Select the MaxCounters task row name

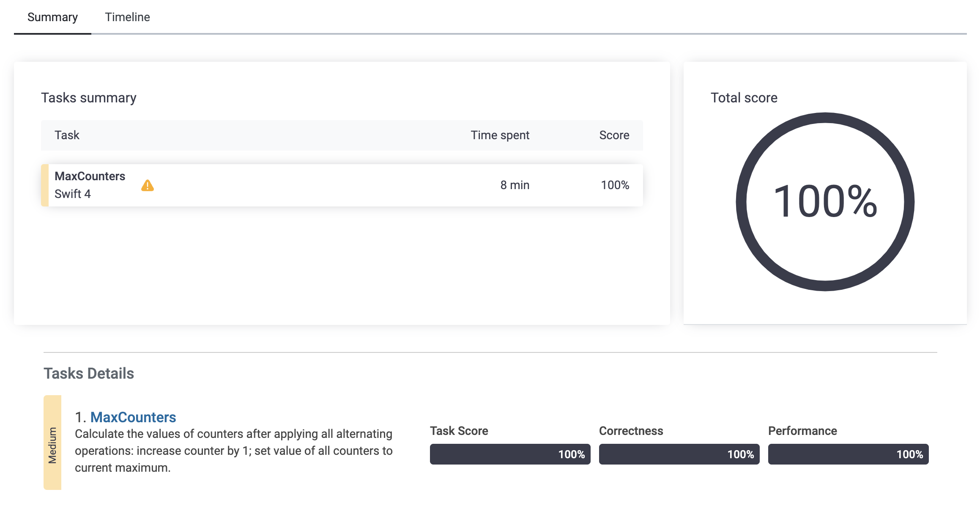[x=90, y=176]
